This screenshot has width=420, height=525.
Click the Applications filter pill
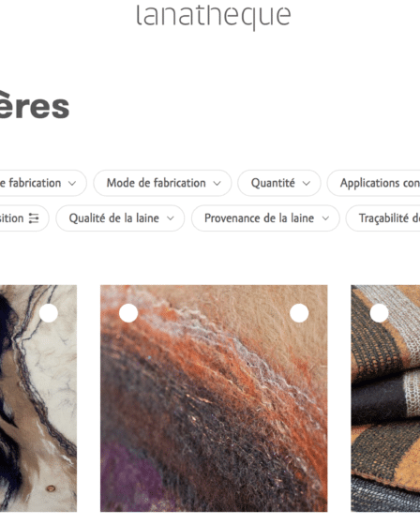coord(374,183)
